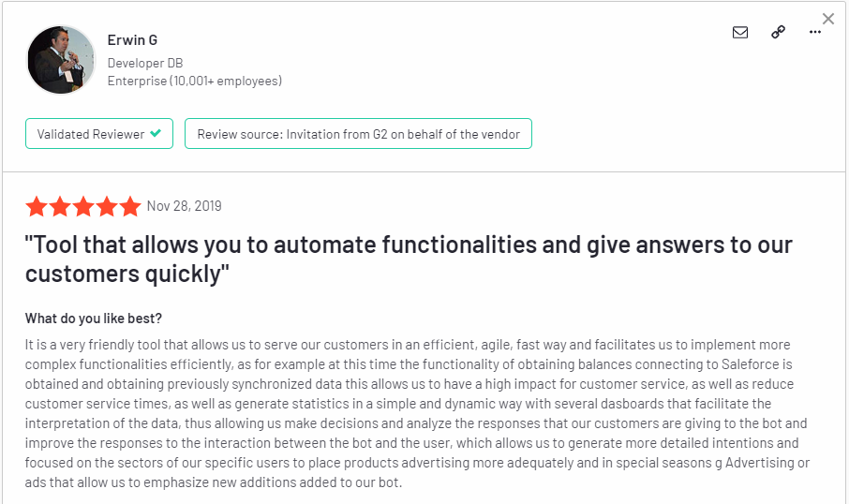Click Erwin G's profile photo
Screen dimensions: 849x504
pos(61,60)
